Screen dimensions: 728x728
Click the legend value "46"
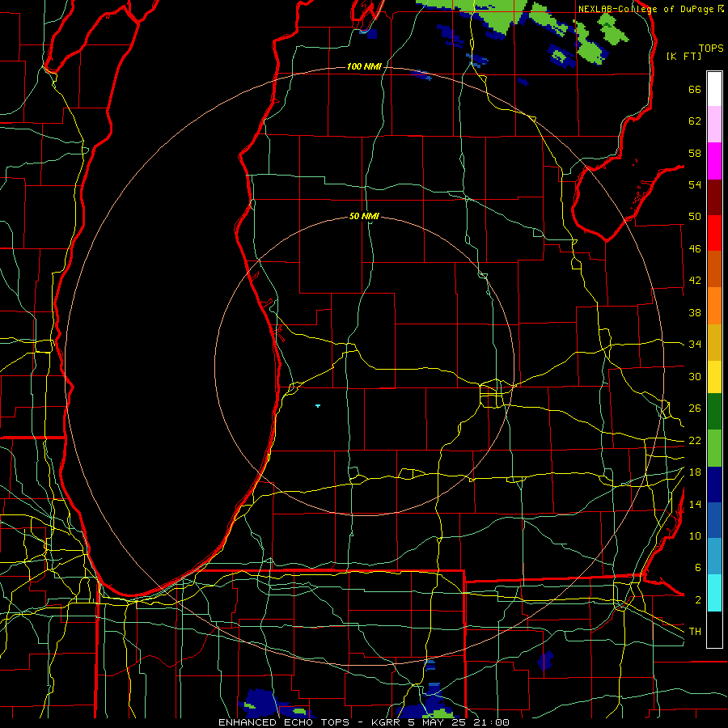click(x=695, y=249)
